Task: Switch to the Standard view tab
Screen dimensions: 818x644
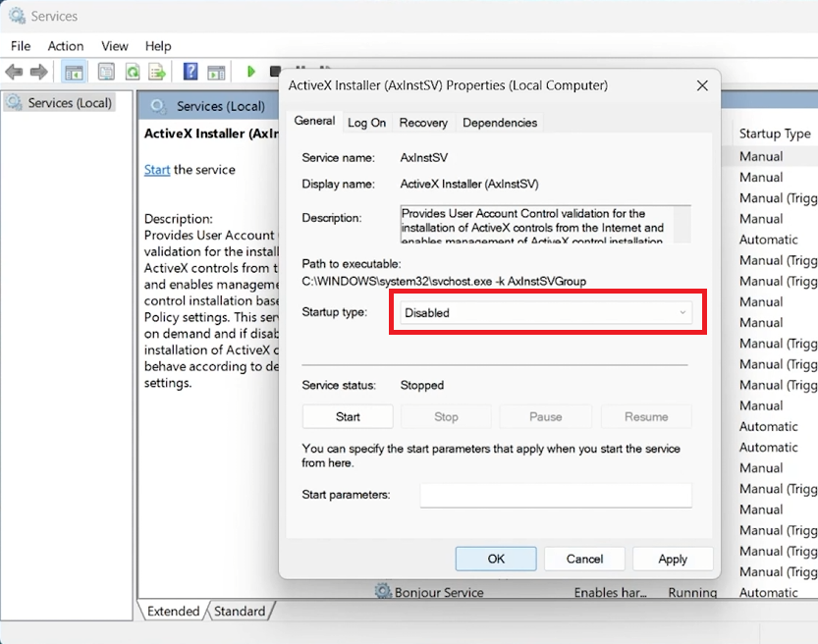Action: click(x=240, y=611)
